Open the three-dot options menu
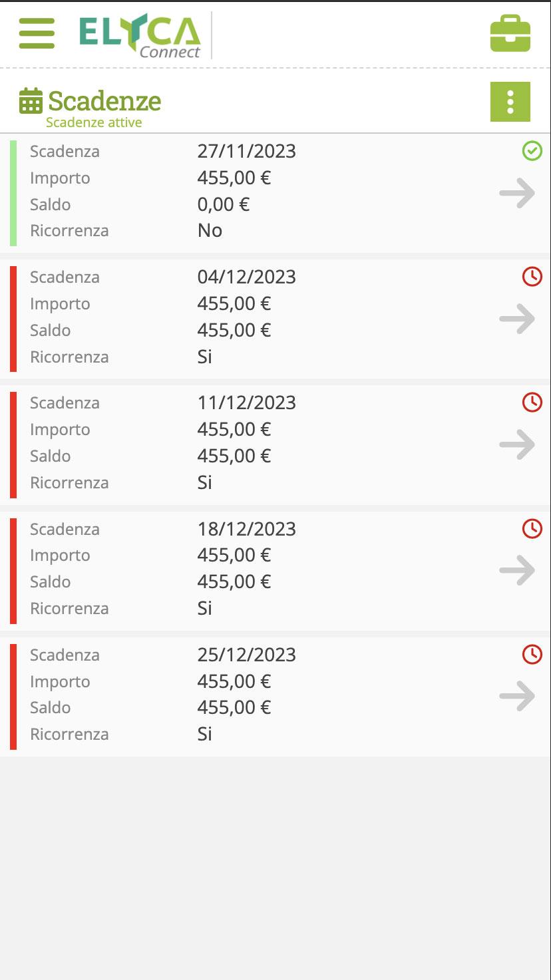 [510, 102]
